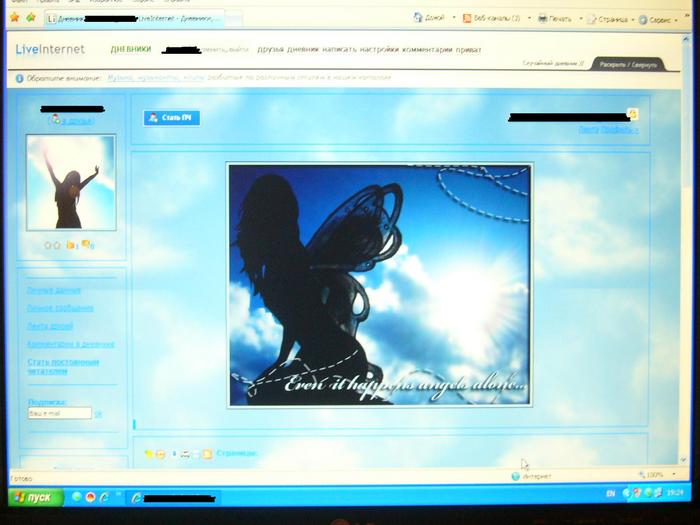The image size is (700, 525).
Task: Open the Home button dropdown arrow
Action: (454, 18)
